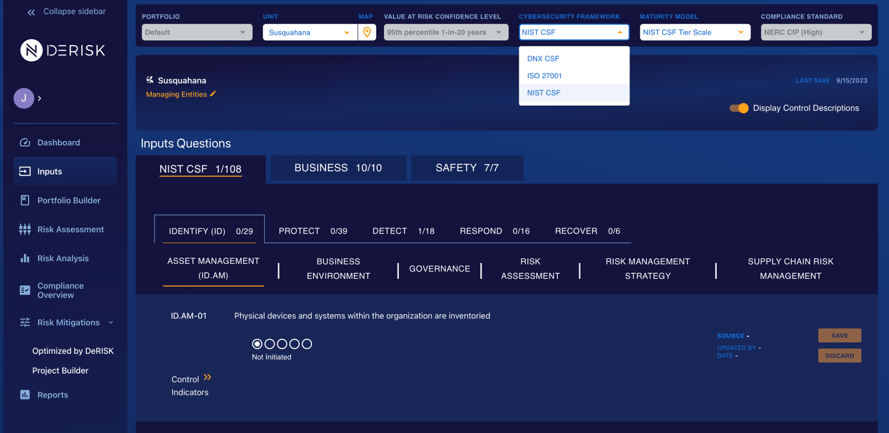
Task: Click the SAVE button
Action: pos(839,336)
